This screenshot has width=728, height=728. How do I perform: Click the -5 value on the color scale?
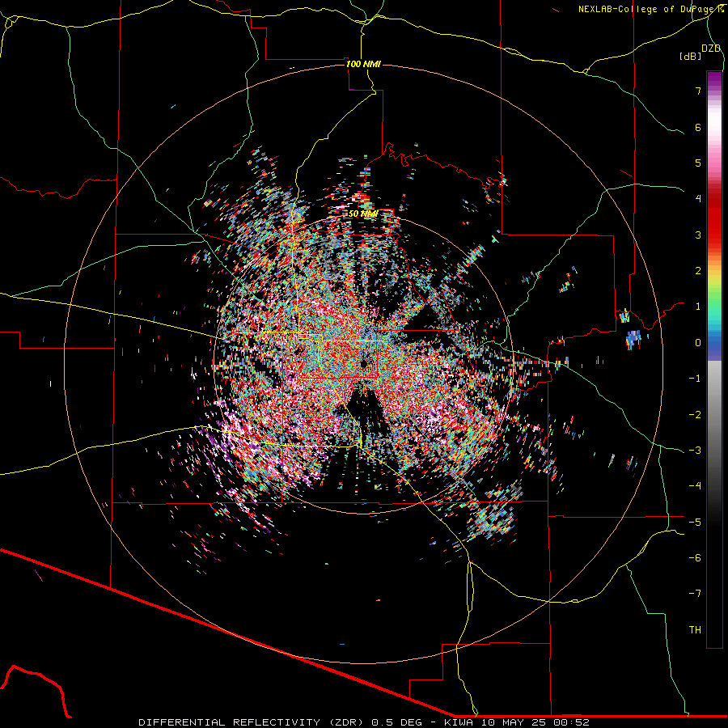tap(695, 523)
